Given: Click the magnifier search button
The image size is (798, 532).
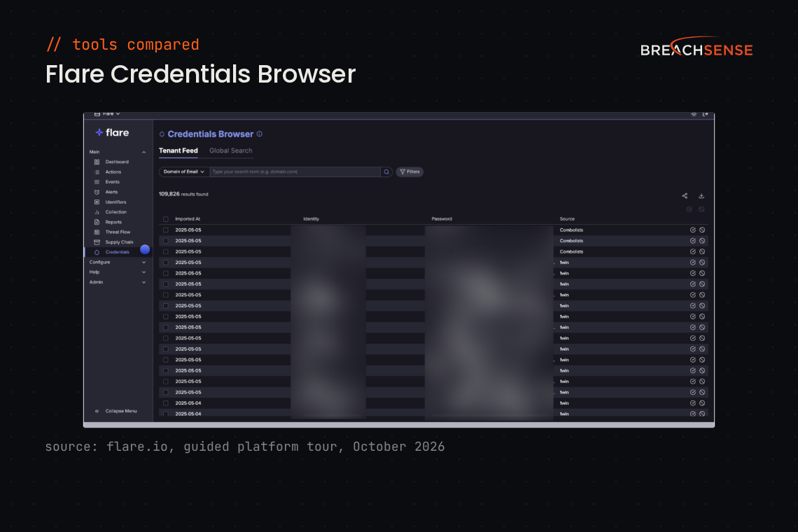Looking at the screenshot, I should click(386, 171).
